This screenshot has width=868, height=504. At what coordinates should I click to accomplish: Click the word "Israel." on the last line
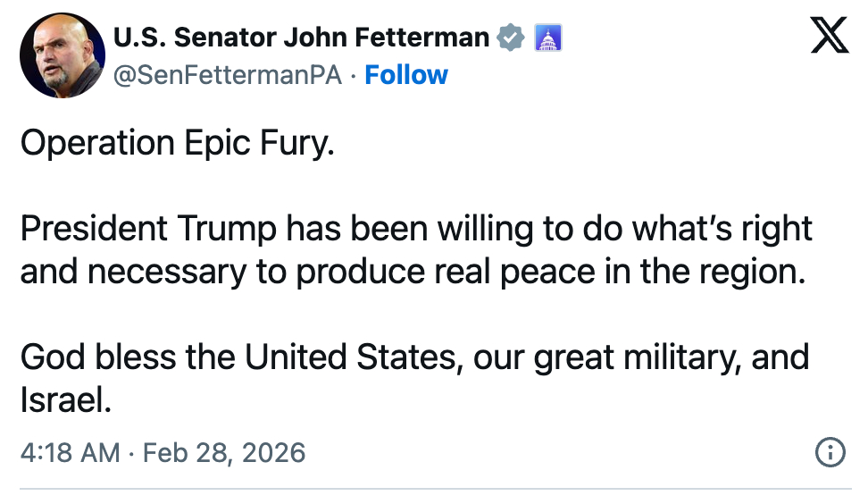[x=65, y=400]
